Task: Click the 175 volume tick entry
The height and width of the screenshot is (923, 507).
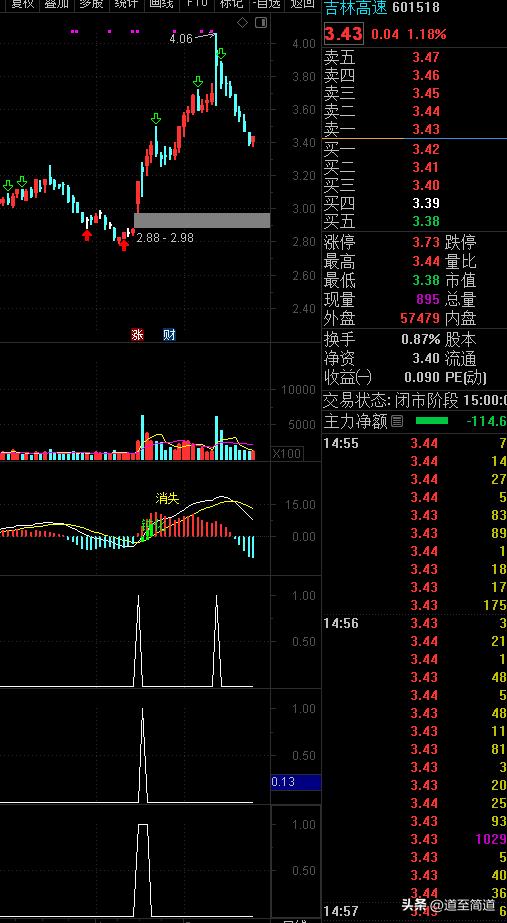Action: [495, 605]
